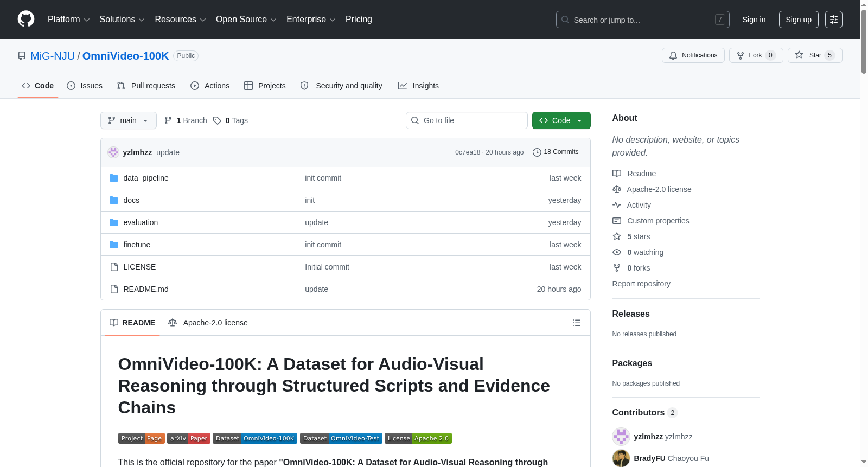Go to the GitHub homepage logo
Viewport: 868px width, 467px height.
coord(26,20)
